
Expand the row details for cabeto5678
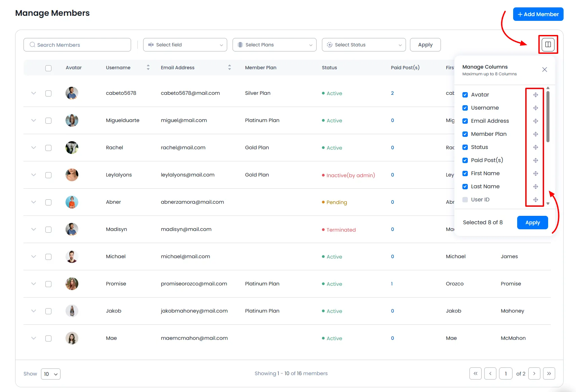pyautogui.click(x=34, y=93)
